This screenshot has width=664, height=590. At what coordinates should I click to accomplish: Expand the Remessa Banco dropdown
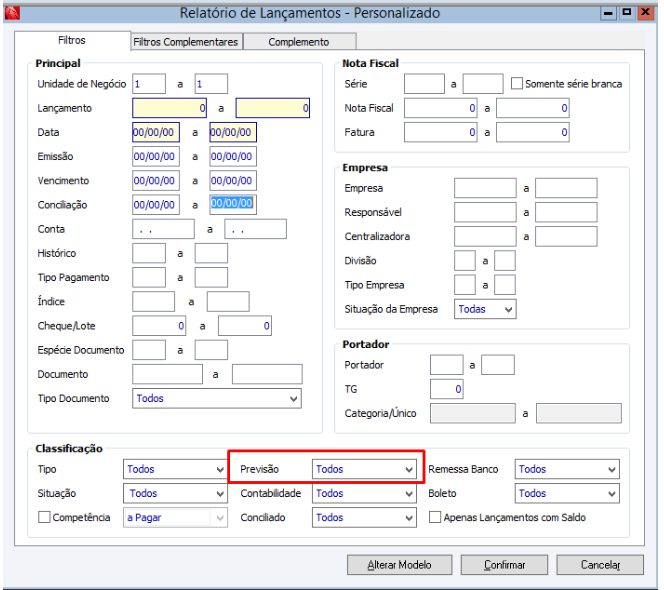click(567, 469)
